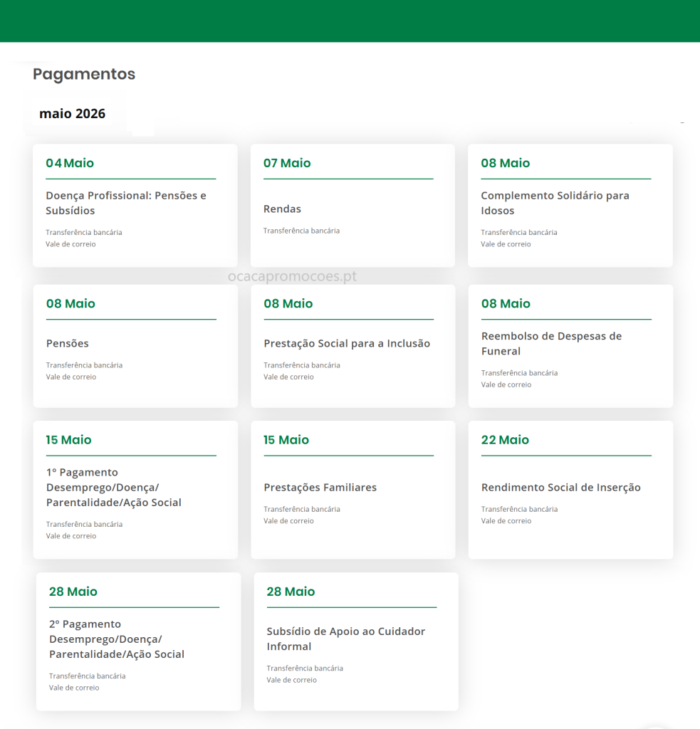Image resolution: width=700 pixels, height=729 pixels.
Task: Click the green header banner
Action: point(350,21)
